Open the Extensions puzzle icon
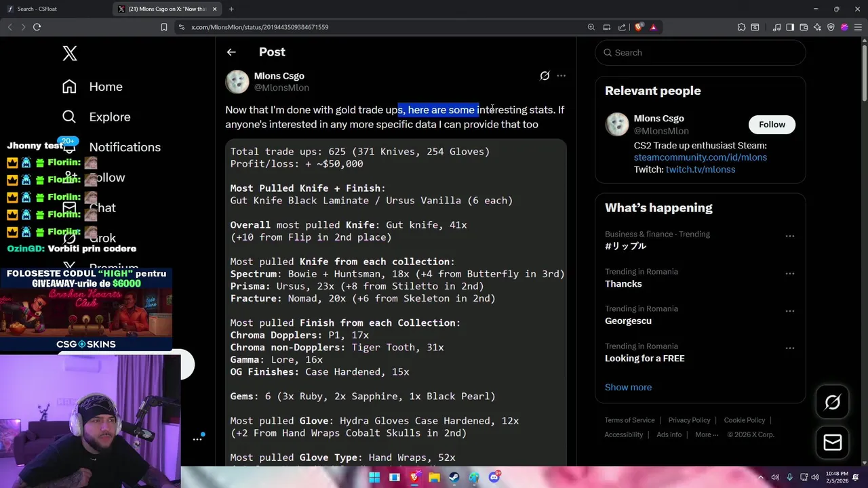This screenshot has width=868, height=488. coord(741,27)
